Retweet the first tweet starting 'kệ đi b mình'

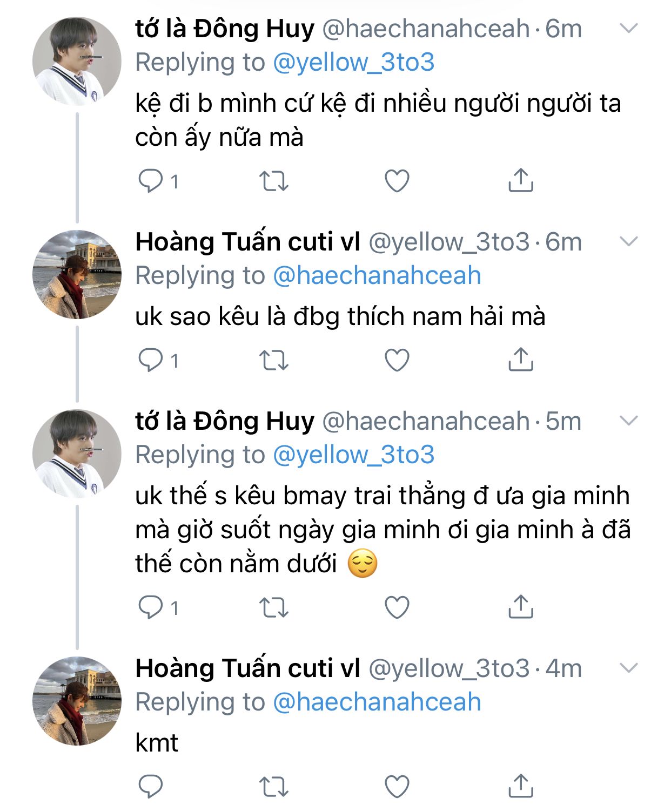coord(274,181)
